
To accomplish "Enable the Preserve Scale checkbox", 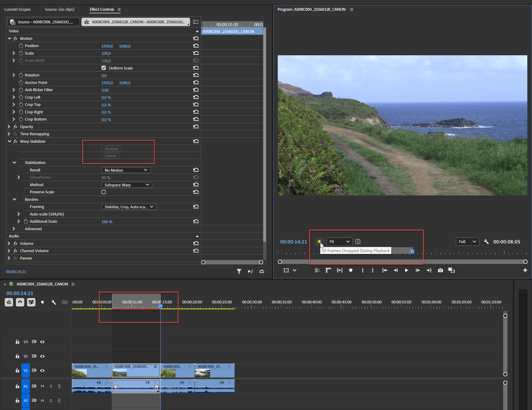I will point(104,192).
